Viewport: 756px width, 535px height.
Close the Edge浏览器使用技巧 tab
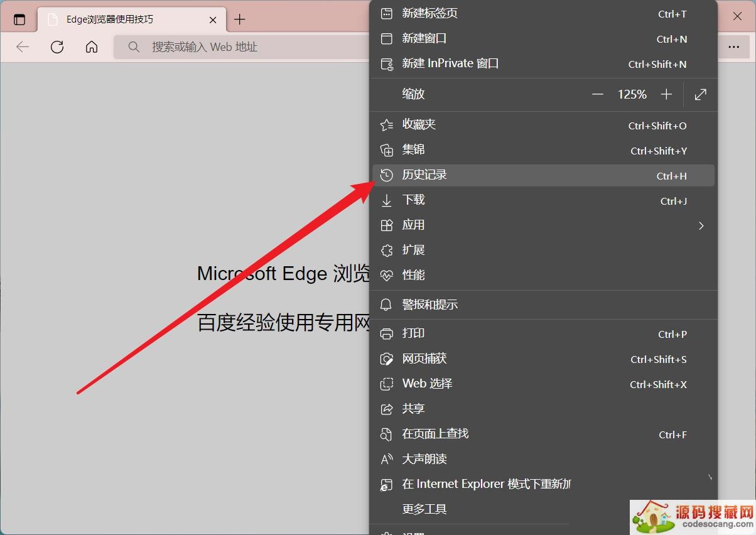[x=213, y=19]
